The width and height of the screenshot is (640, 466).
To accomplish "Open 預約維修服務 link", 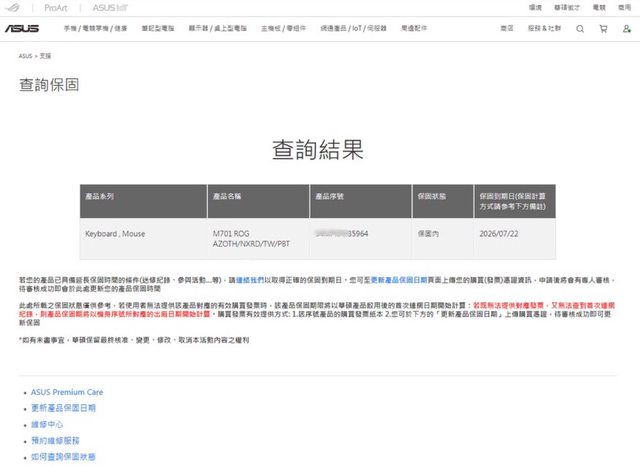I will [56, 440].
